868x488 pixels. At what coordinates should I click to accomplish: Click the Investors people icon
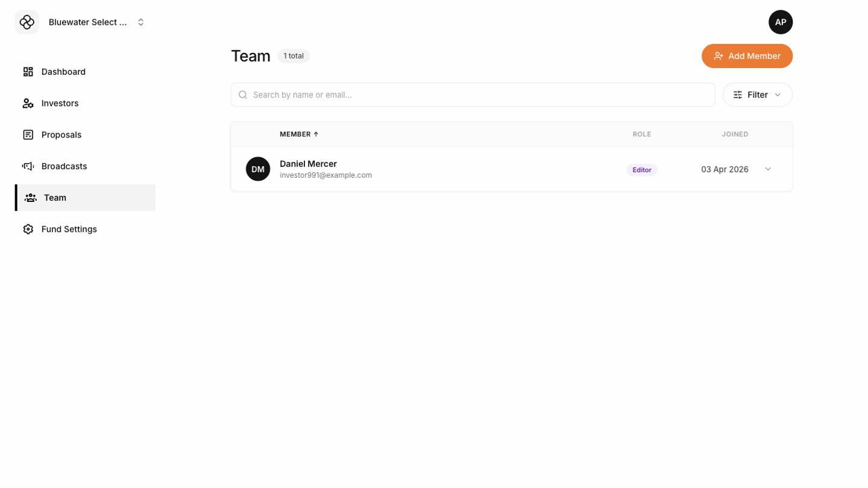coord(28,103)
